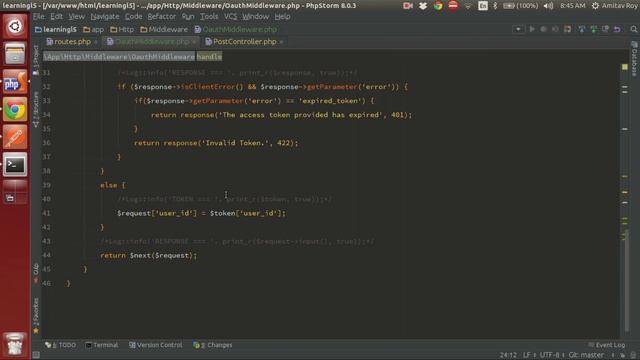This screenshot has height=360, width=640.
Task: Open the File menu
Action: (39, 17)
